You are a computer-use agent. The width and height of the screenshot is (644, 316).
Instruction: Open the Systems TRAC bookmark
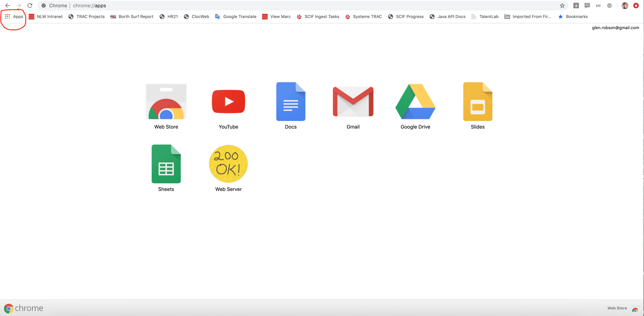pos(364,16)
